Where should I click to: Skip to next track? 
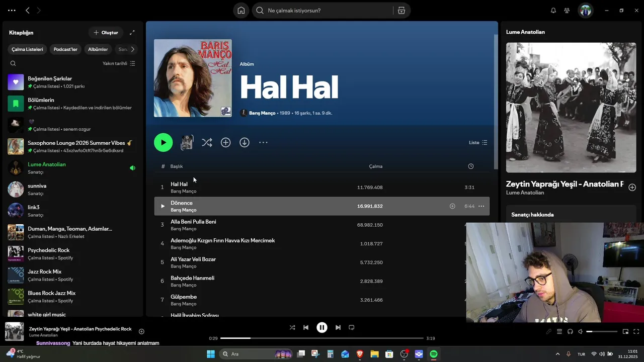338,327
